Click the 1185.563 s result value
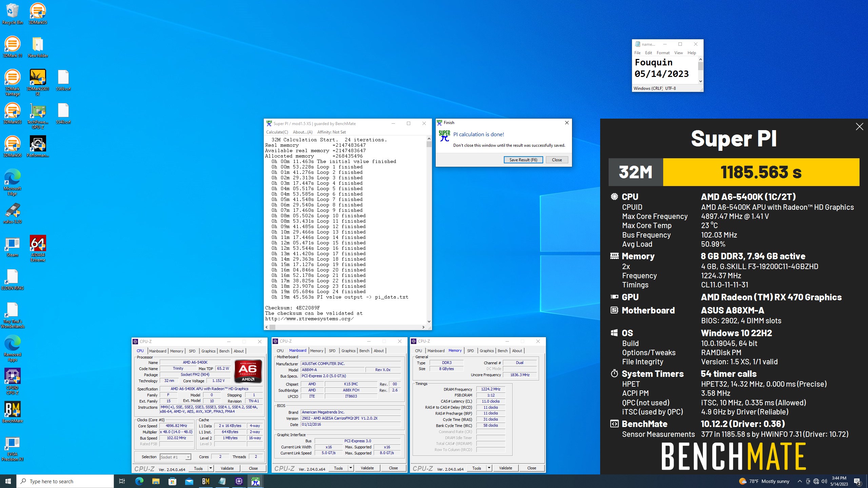 point(761,172)
